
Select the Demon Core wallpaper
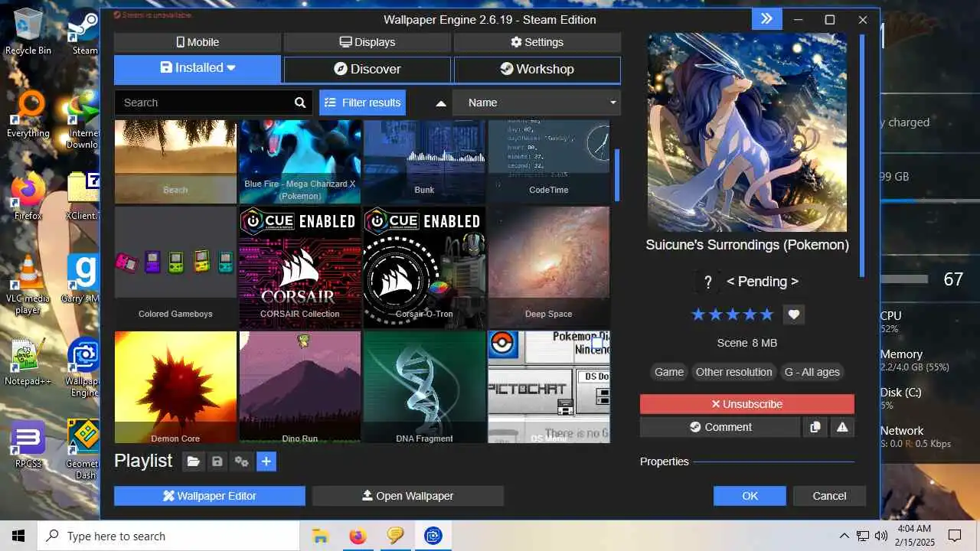coord(175,386)
